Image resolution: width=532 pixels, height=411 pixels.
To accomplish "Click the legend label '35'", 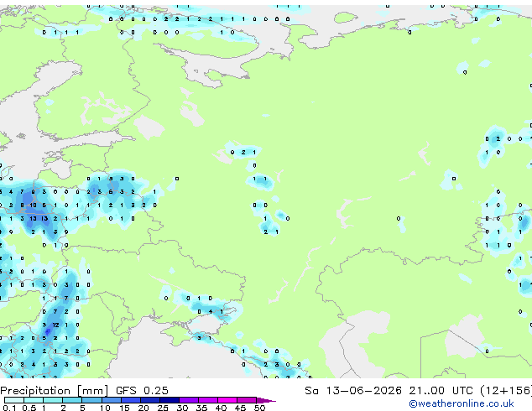I will 201,408.
